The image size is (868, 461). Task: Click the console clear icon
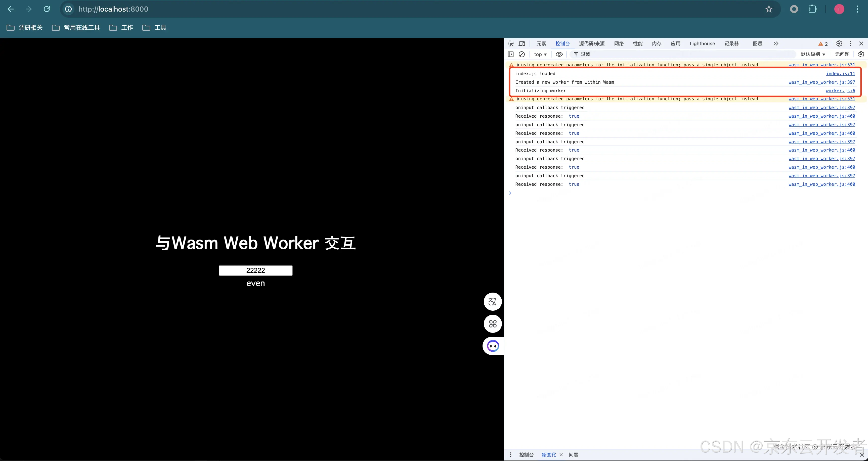click(x=521, y=54)
